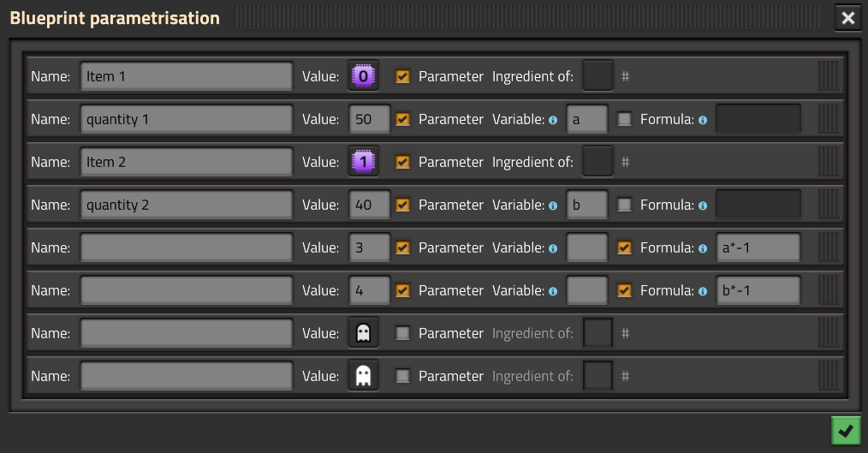
Task: Confirm with the green checkmark button
Action: tap(846, 431)
